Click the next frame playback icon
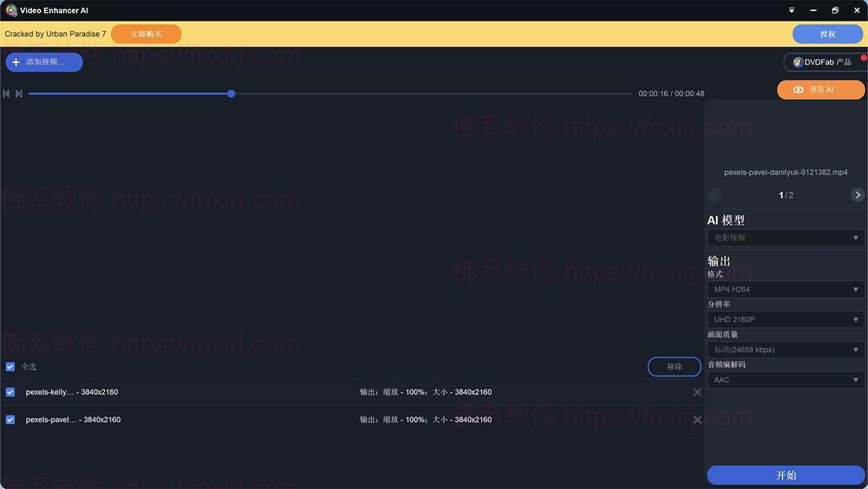The image size is (868, 489). tap(19, 93)
